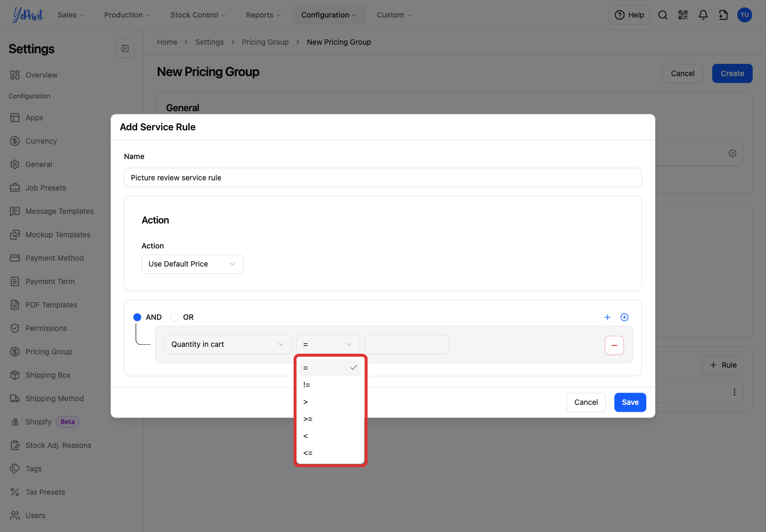This screenshot has height=532, width=766.
Task: Open the Use Default Price action dropdown
Action: tap(193, 264)
